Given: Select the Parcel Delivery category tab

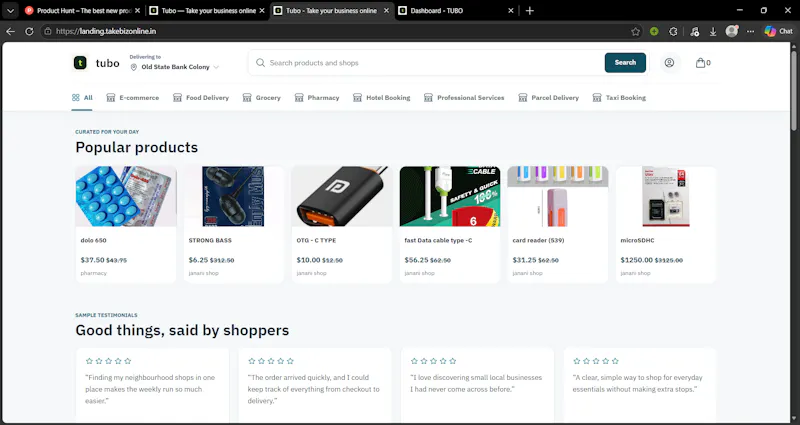Looking at the screenshot, I should [x=548, y=97].
